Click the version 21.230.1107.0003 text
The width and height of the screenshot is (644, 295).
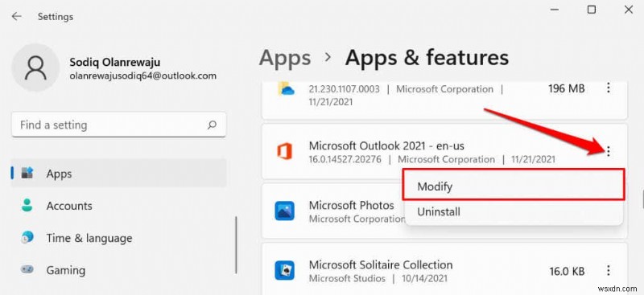pos(344,89)
